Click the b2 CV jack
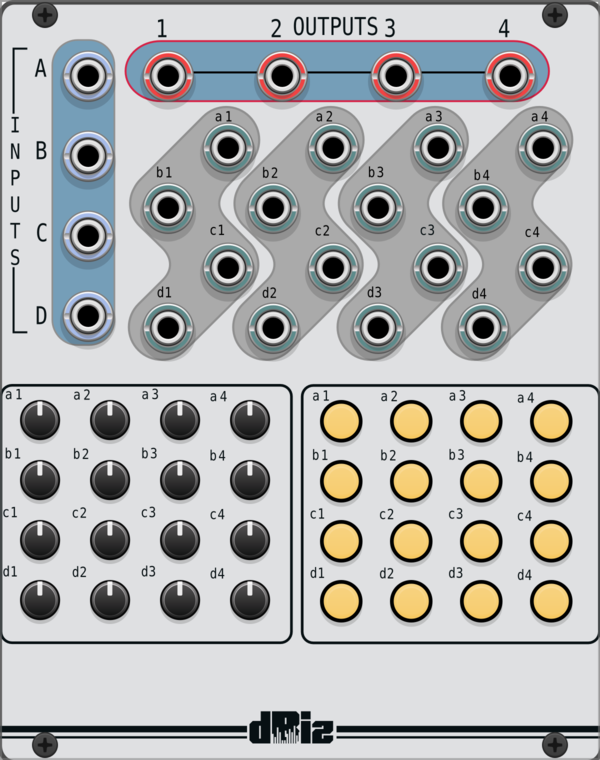The height and width of the screenshot is (760, 600). tap(273, 208)
